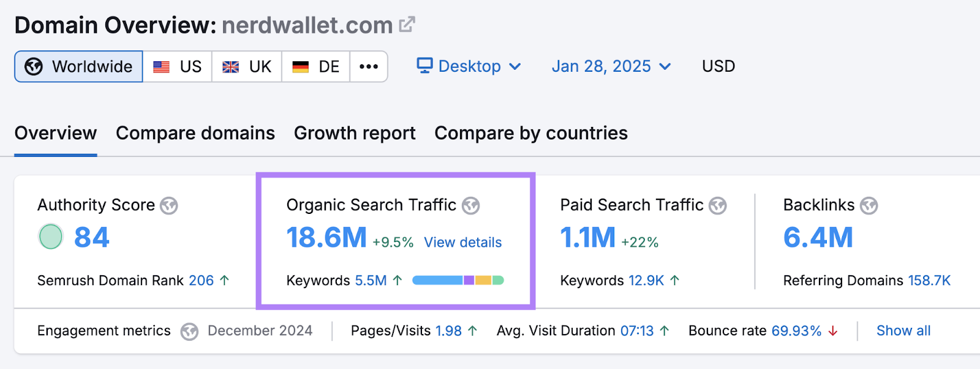The width and height of the screenshot is (980, 369).
Task: Click the globe icon beside Engagement metrics
Action: tap(189, 332)
